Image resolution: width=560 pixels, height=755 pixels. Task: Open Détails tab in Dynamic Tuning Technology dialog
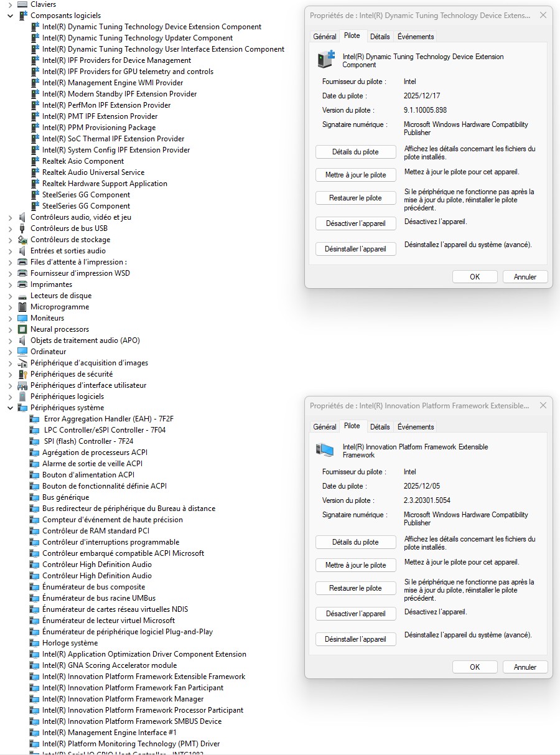(x=380, y=37)
